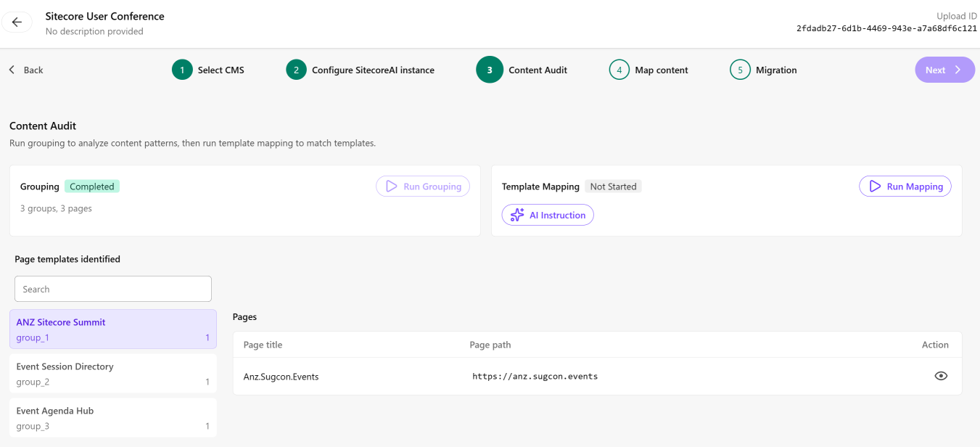Click the 'No description provided' text
This screenshot has width=980, height=447.
94,31
